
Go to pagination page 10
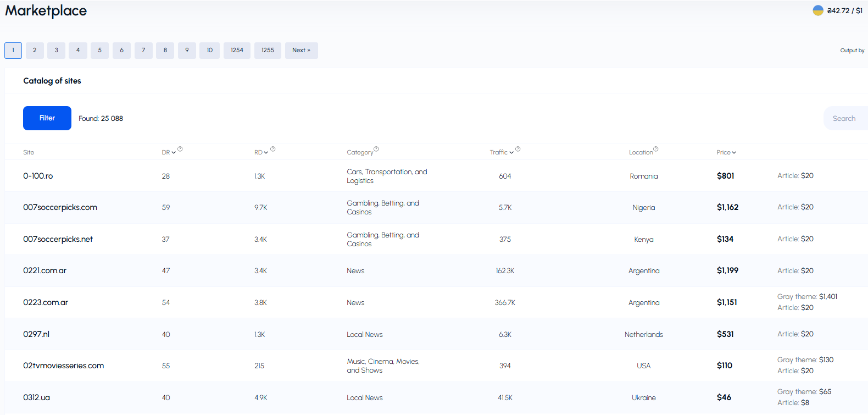[209, 51]
